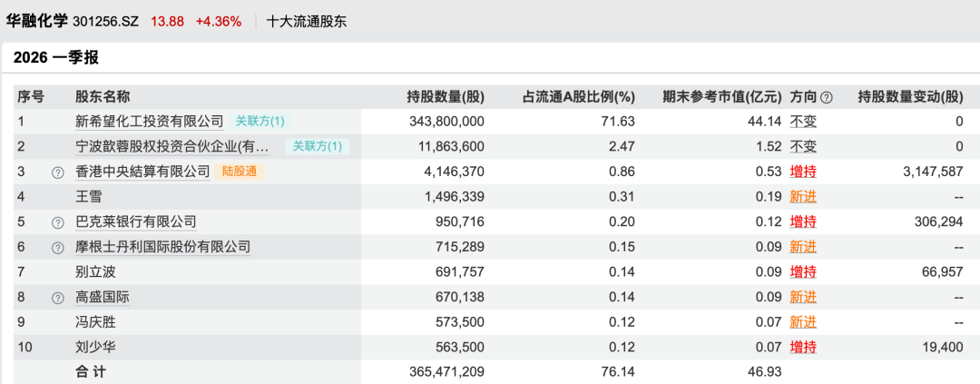Image resolution: width=980 pixels, height=384 pixels.
Task: Sort by 占流通A股比例(%) column header
Action: (578, 97)
